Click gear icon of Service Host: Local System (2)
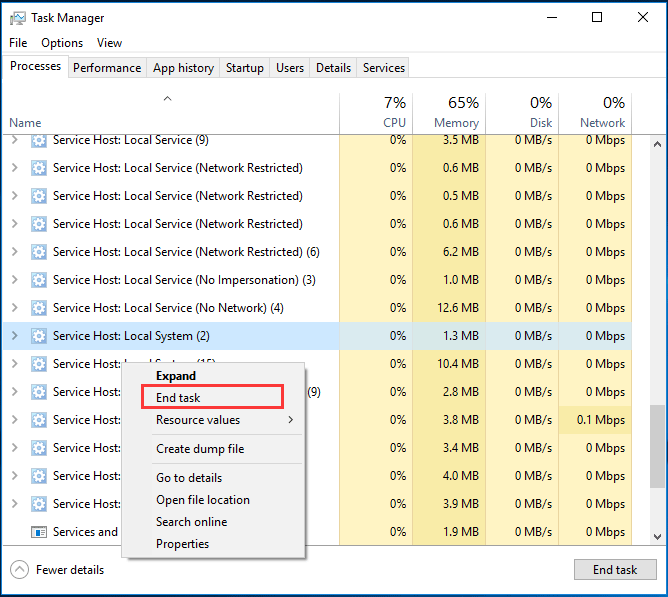This screenshot has width=668, height=597. (x=39, y=336)
